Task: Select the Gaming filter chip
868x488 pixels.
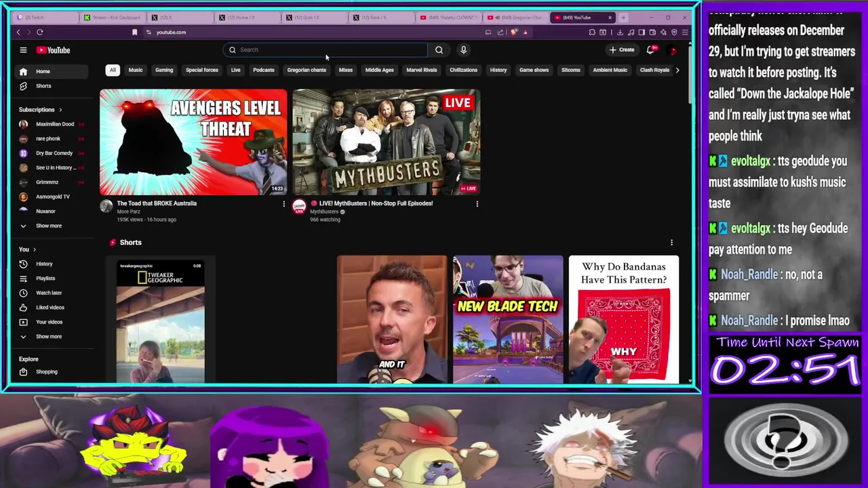Action: [x=164, y=70]
